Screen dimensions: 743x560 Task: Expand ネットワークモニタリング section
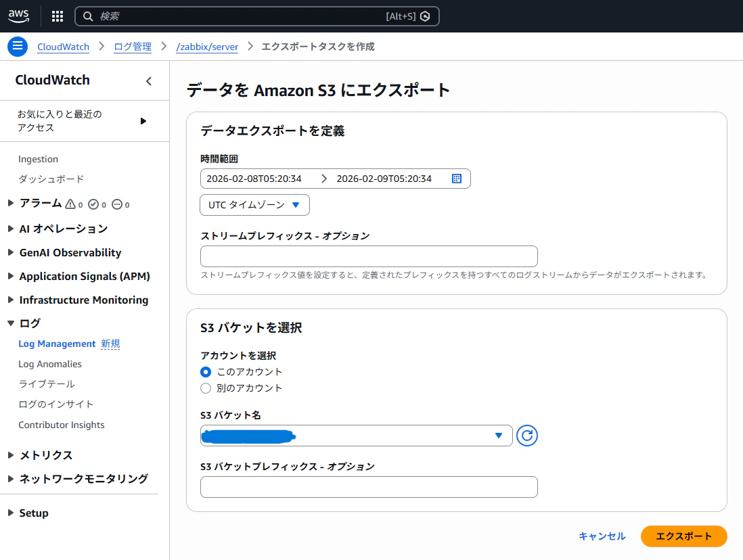pyautogui.click(x=10, y=479)
